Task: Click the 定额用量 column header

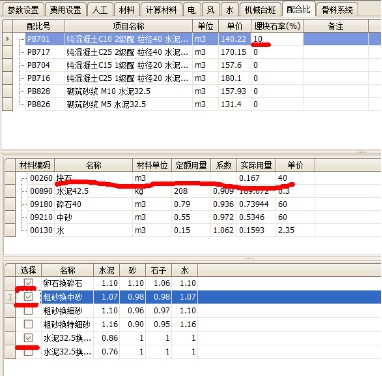Action: [x=191, y=165]
